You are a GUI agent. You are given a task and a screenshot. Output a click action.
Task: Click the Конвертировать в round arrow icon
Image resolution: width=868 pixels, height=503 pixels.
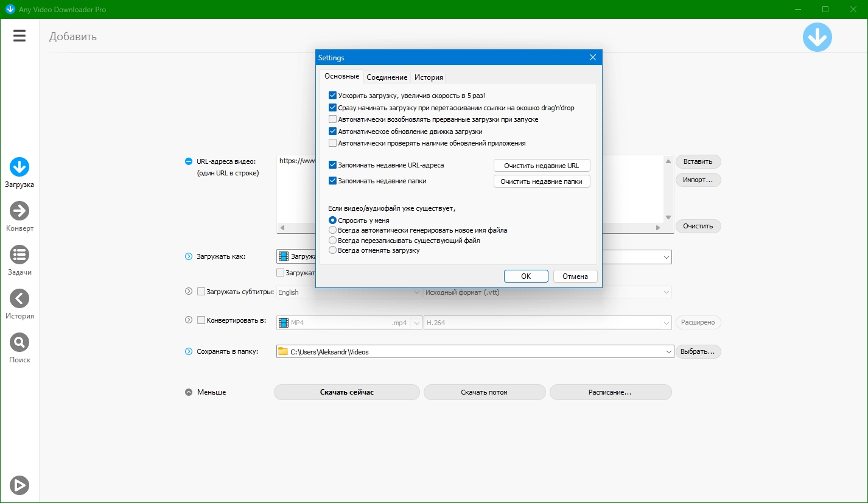pyautogui.click(x=189, y=320)
